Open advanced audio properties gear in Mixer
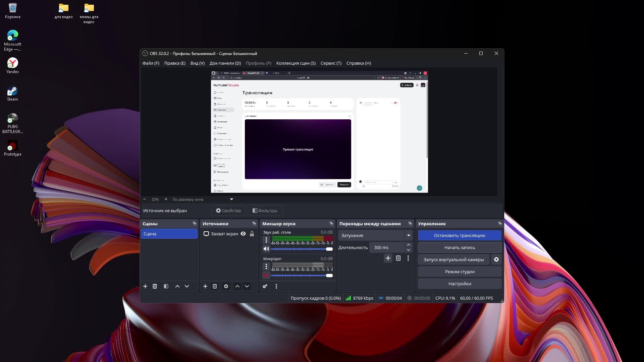The image size is (644, 362). [265, 286]
